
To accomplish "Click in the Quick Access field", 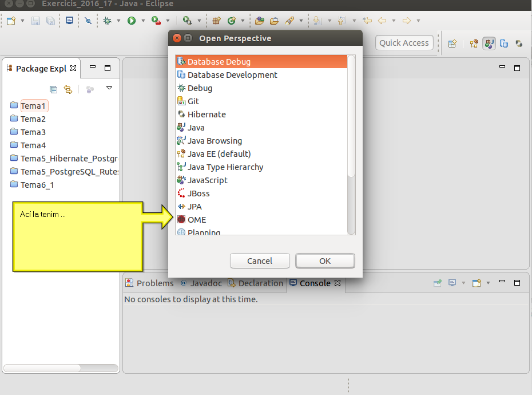I will click(404, 43).
